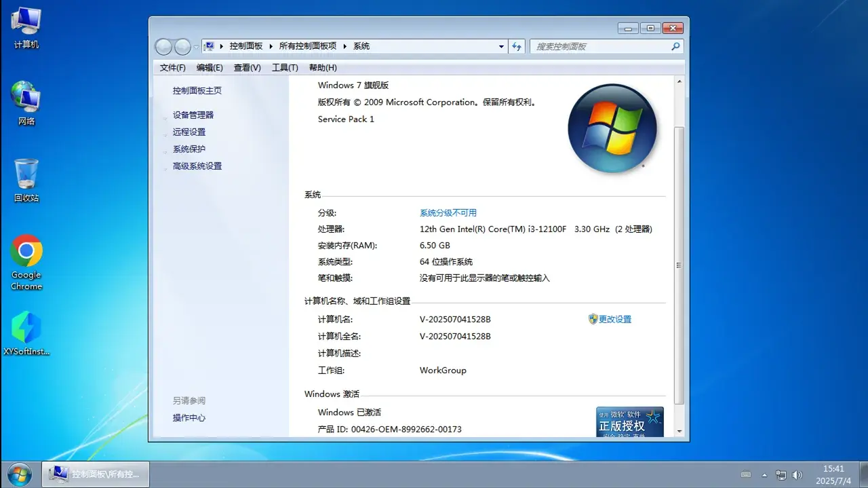Screen dimensions: 868x488
Task: Click the first V-202507041528B computer name value
Action: click(x=455, y=319)
